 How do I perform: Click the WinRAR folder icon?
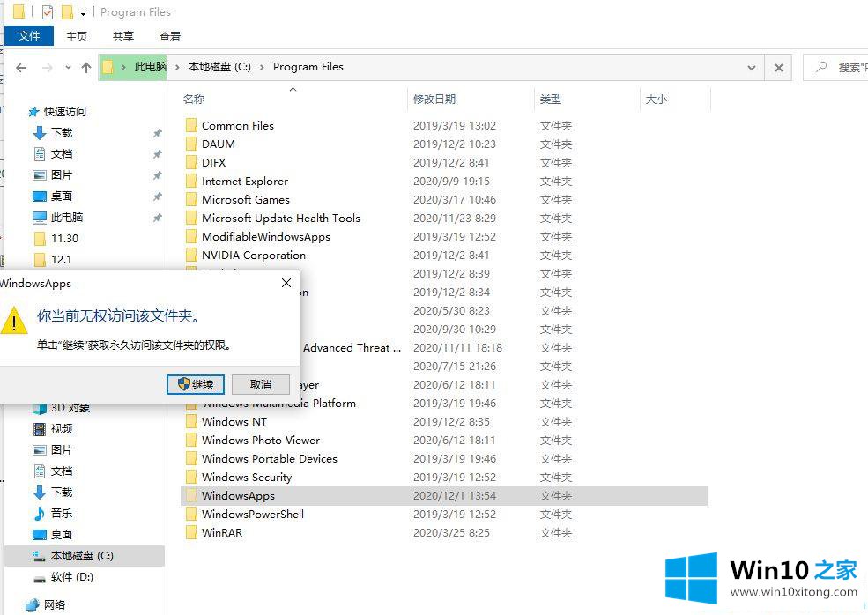[x=191, y=532]
